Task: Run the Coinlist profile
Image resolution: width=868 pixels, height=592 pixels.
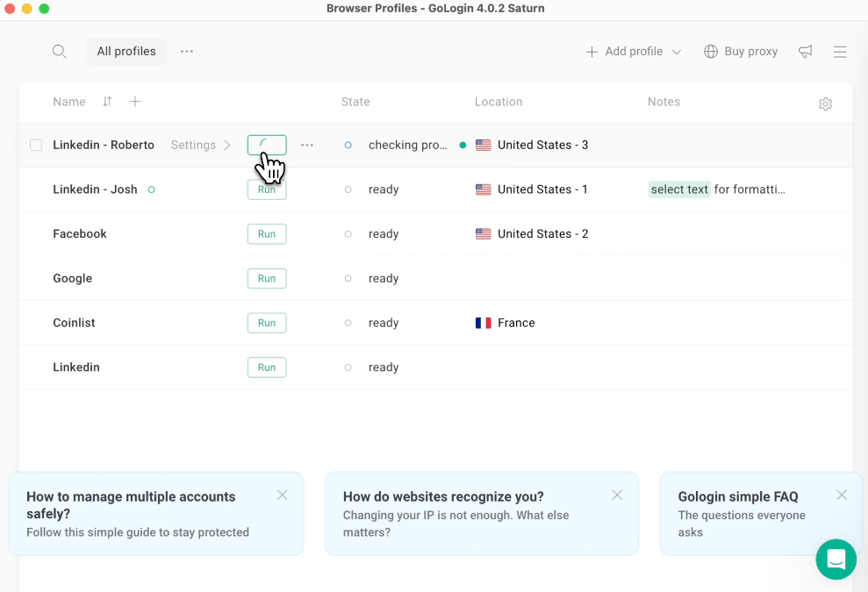Action: (x=267, y=323)
